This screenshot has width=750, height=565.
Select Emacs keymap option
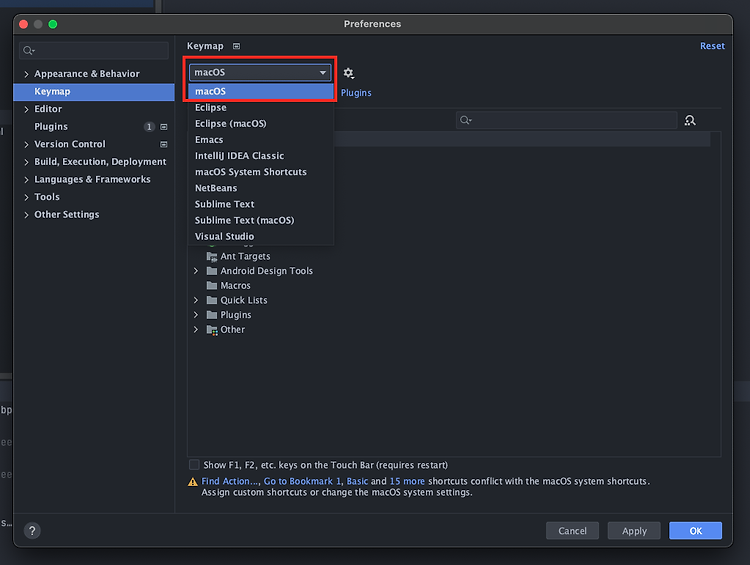[261, 140]
